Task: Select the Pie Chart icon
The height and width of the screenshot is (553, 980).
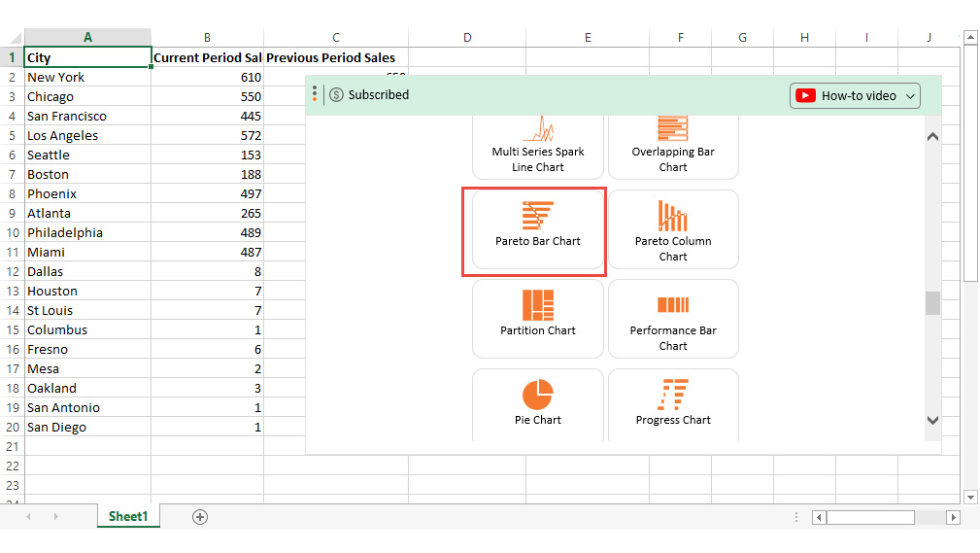Action: 537,395
